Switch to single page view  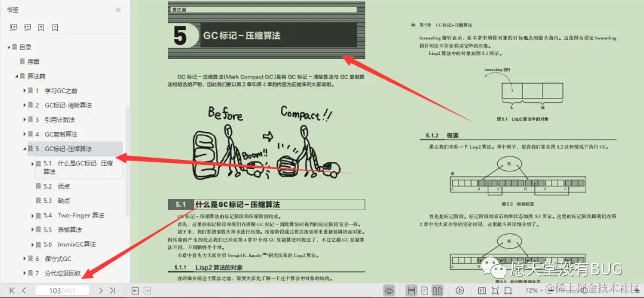coord(425,291)
